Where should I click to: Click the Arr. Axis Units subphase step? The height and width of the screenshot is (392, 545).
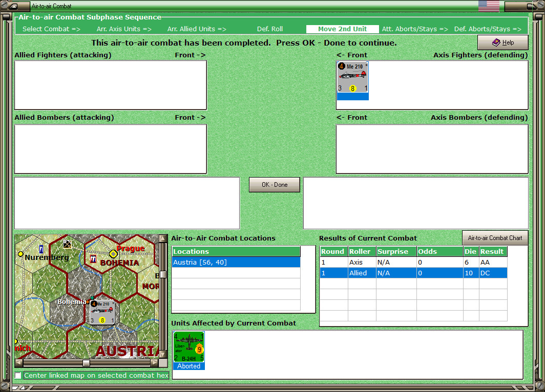pyautogui.click(x=124, y=29)
